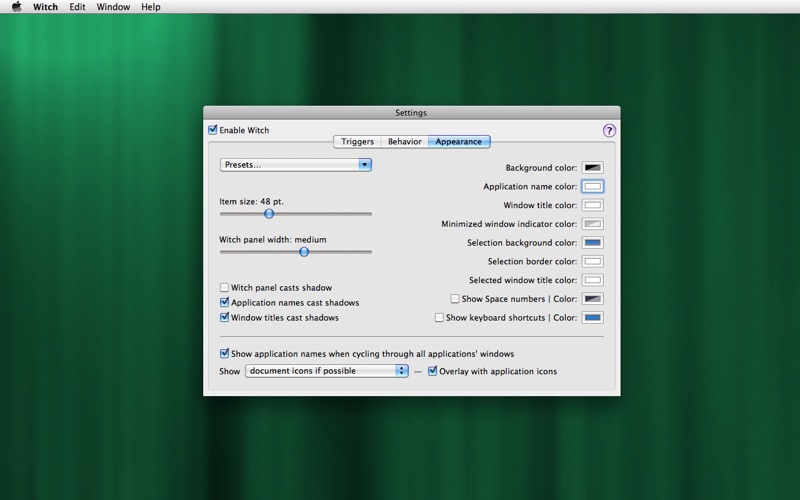The height and width of the screenshot is (500, 800).
Task: Toggle Show Space numbers checkbox
Action: tap(455, 299)
